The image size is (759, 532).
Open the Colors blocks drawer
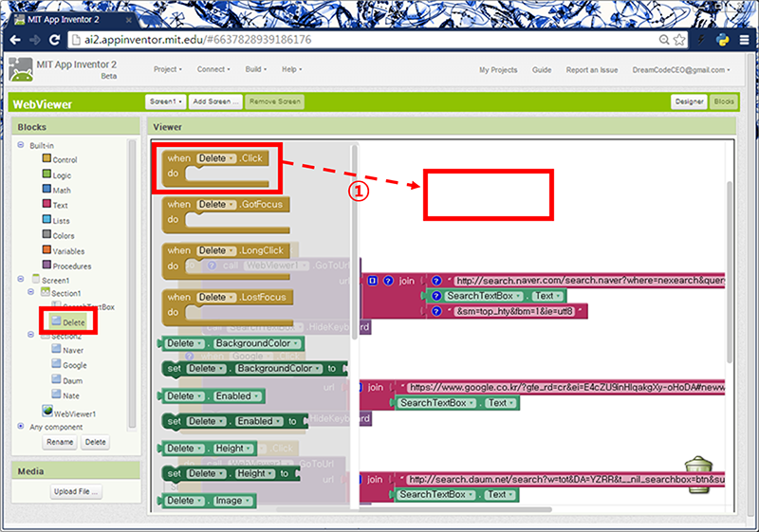coord(59,235)
